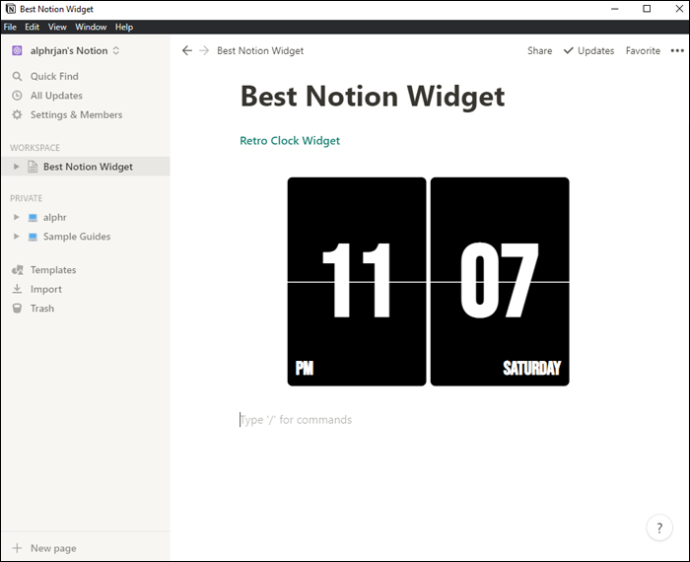This screenshot has width=690, height=562.
Task: Open the File menu
Action: click(x=10, y=27)
